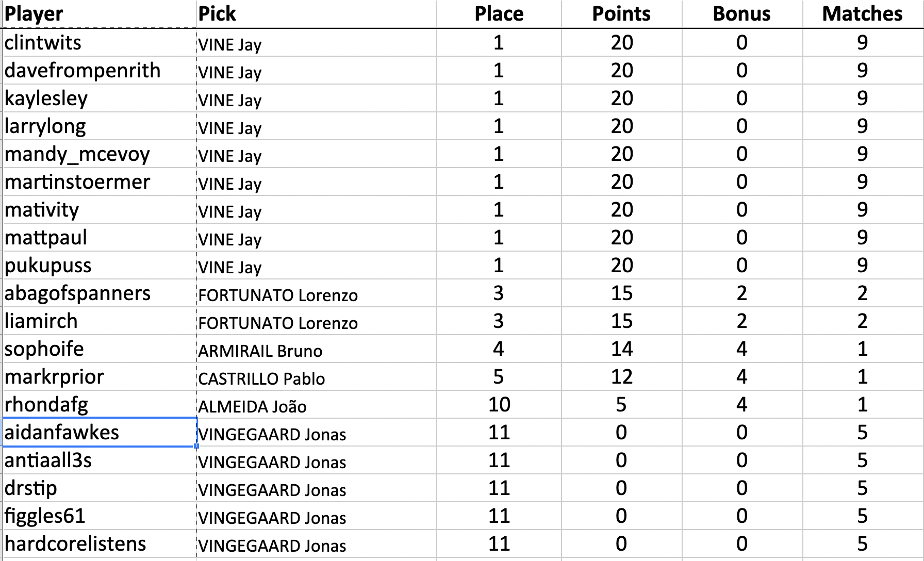This screenshot has width=924, height=561.
Task: Click the hardcorelistens player cell
Action: point(75,543)
